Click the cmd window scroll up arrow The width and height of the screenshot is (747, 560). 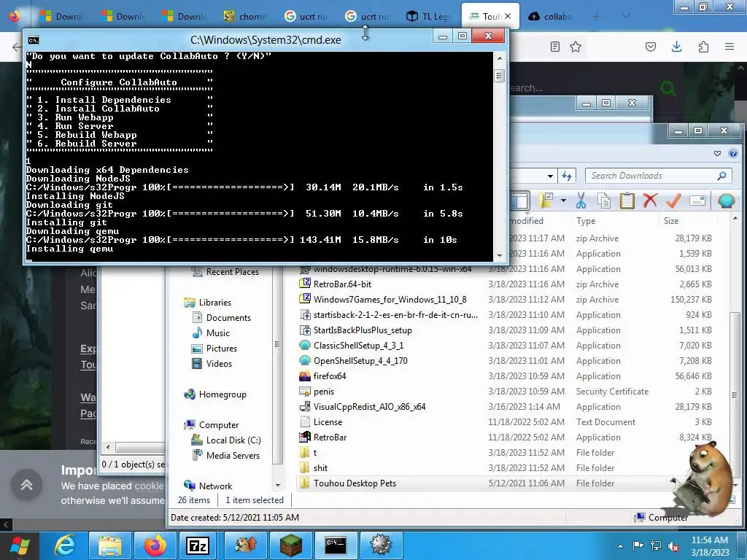click(499, 58)
